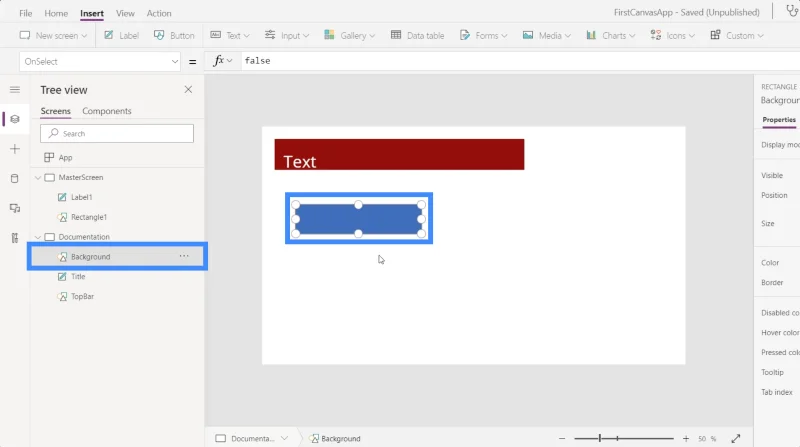Click the Border property label
Viewport: 800px width, 447px height.
772,283
